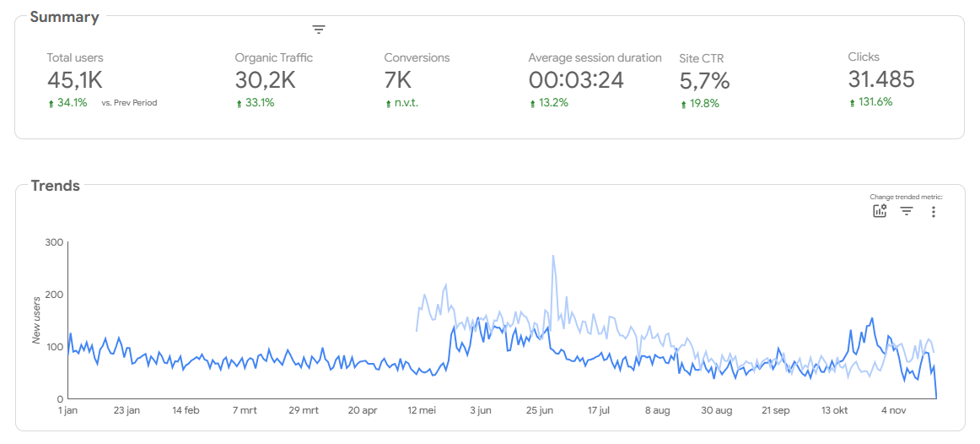Click the 131.6% change under Clicks
This screenshot has height=444, width=980.
click(x=875, y=102)
